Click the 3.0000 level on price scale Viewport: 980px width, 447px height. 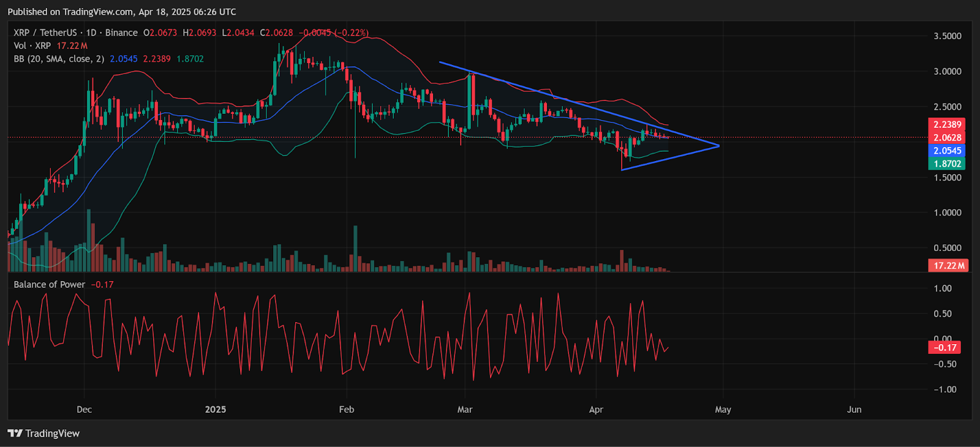point(948,71)
